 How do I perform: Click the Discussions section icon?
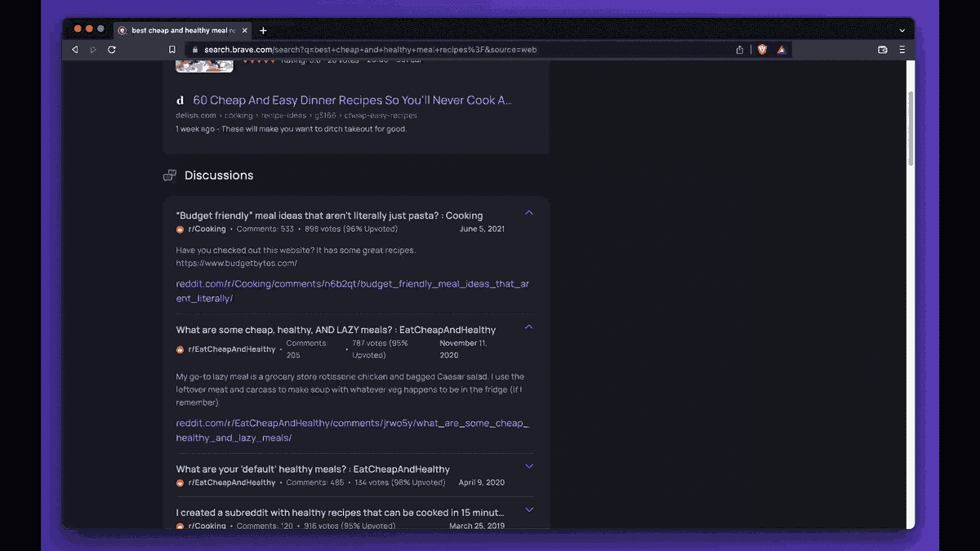(x=170, y=176)
